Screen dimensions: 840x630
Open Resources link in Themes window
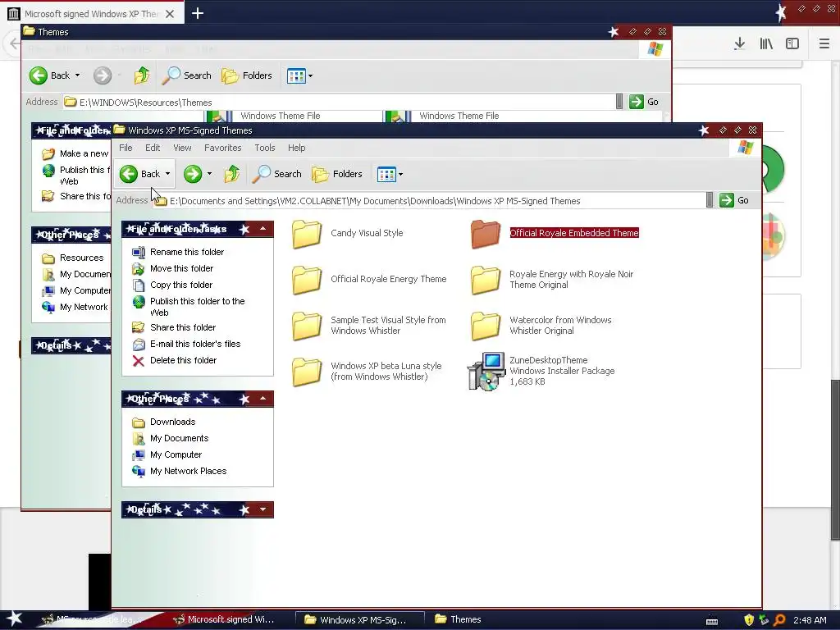point(73,258)
